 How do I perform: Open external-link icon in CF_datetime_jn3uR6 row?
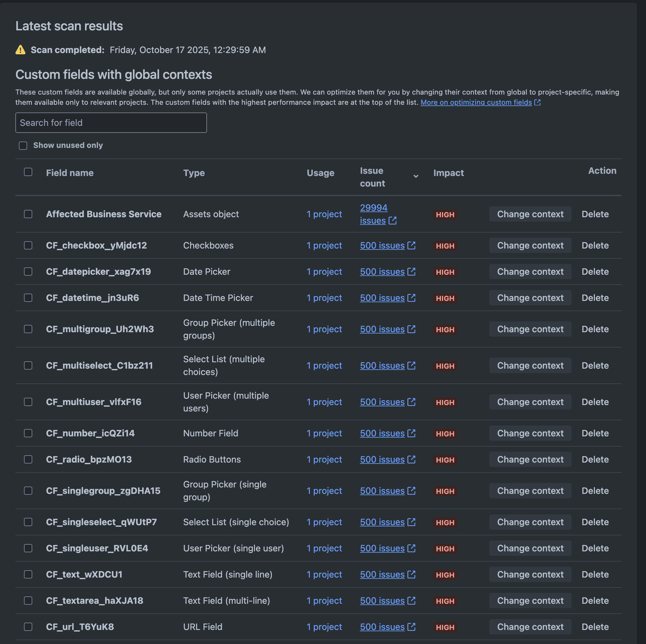pos(411,298)
